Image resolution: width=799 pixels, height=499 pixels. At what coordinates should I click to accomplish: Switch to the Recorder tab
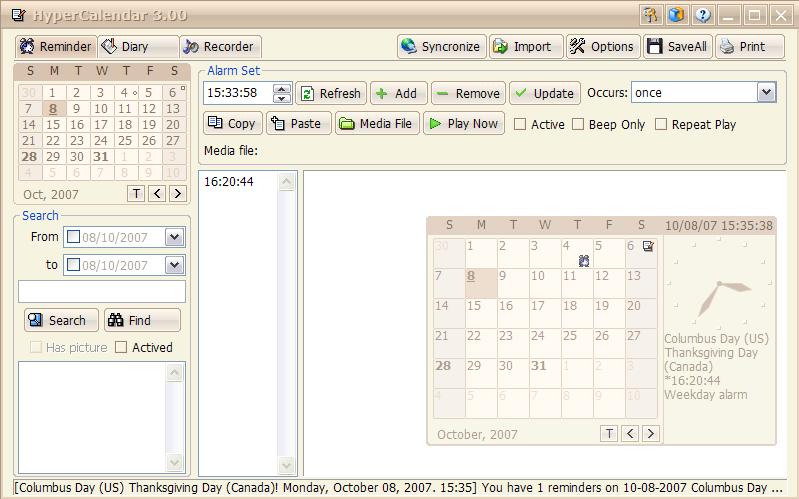220,46
